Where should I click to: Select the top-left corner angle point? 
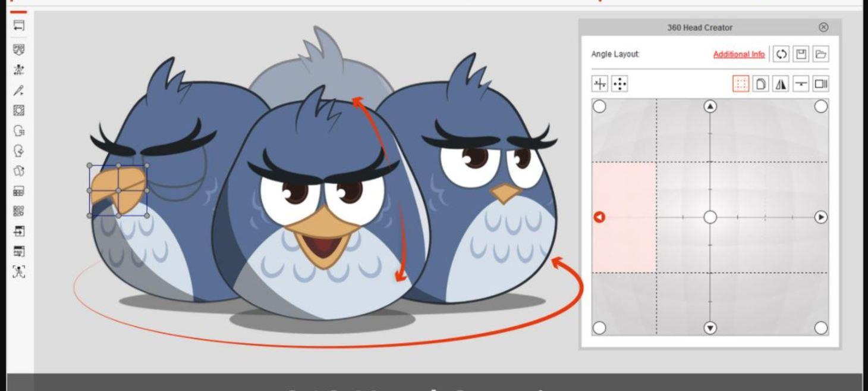pyautogui.click(x=599, y=106)
